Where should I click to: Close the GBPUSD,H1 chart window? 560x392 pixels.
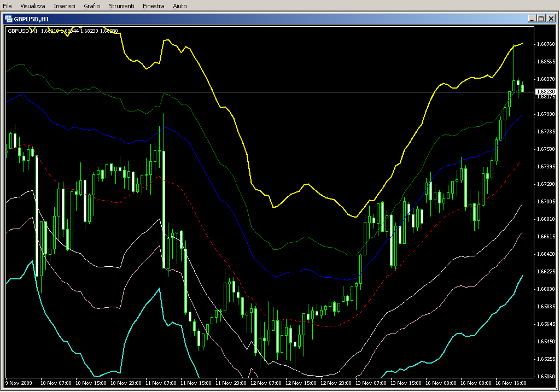(x=551, y=19)
